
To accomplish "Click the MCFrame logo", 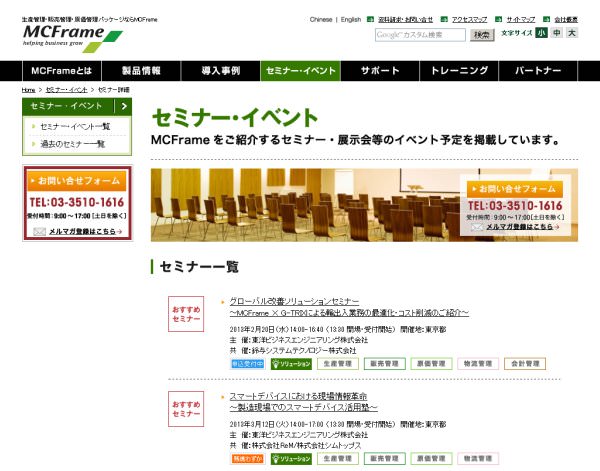I will click(73, 38).
